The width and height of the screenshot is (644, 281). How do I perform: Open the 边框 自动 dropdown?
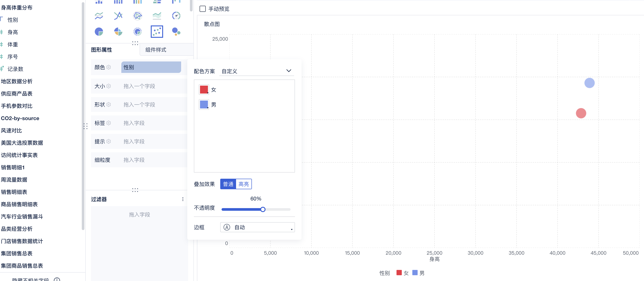(x=257, y=227)
